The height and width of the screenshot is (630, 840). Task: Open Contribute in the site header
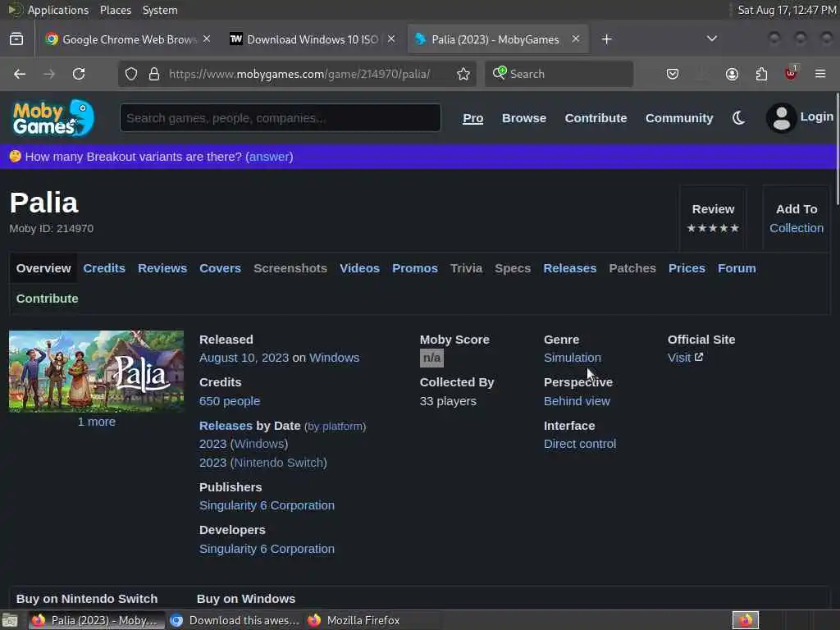pos(596,118)
